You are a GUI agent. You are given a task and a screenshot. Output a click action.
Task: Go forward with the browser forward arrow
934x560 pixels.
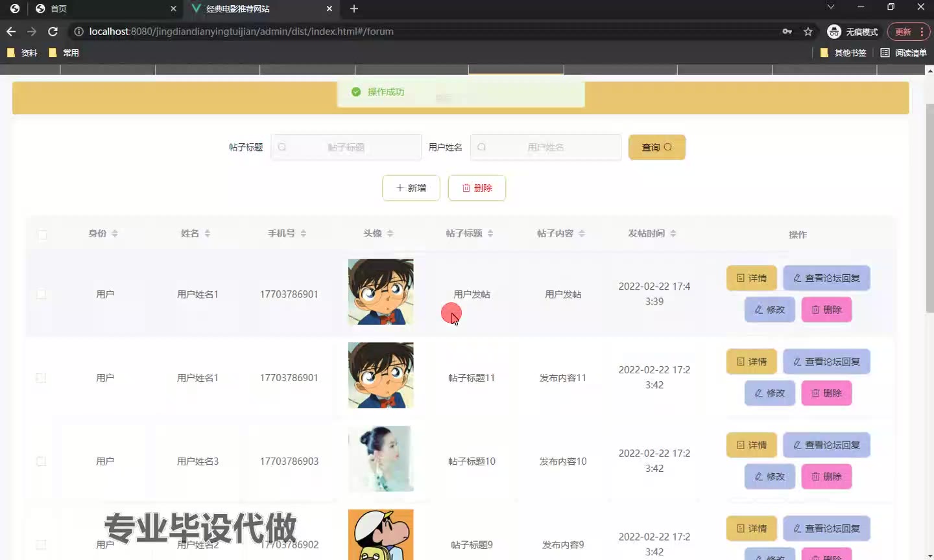point(32,31)
